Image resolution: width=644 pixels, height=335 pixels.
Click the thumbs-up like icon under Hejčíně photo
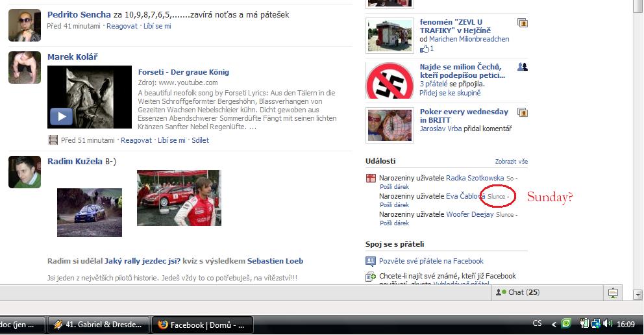coord(424,49)
